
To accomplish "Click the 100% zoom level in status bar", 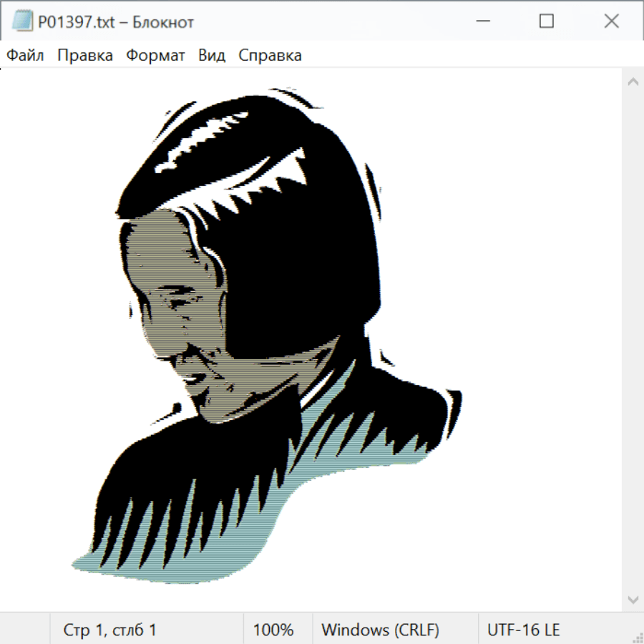I will click(273, 630).
